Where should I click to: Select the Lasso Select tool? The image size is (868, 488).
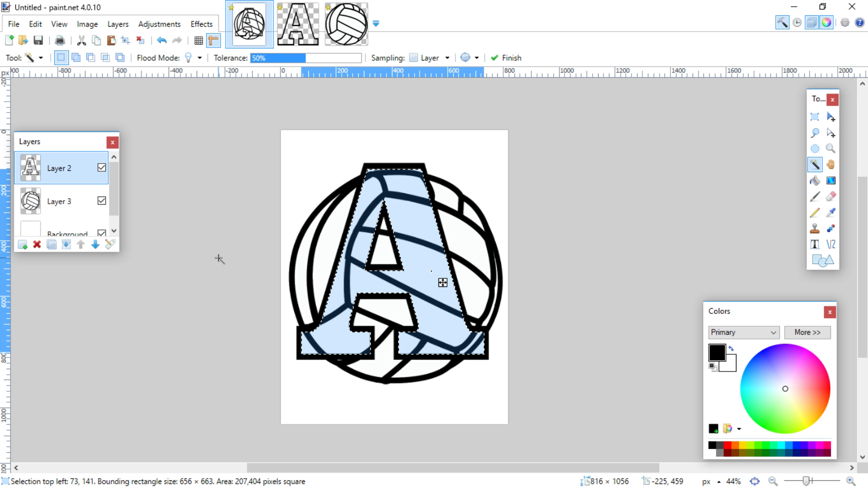click(815, 133)
